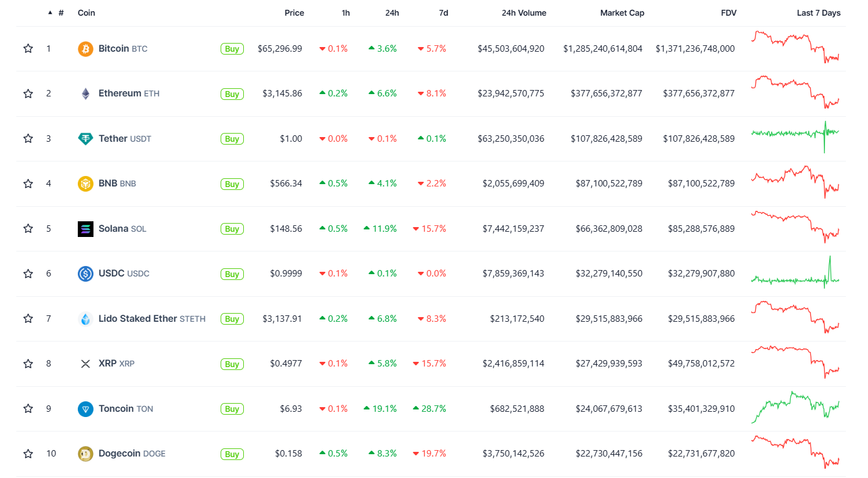
Task: Click the Solana logo icon
Action: 85,229
